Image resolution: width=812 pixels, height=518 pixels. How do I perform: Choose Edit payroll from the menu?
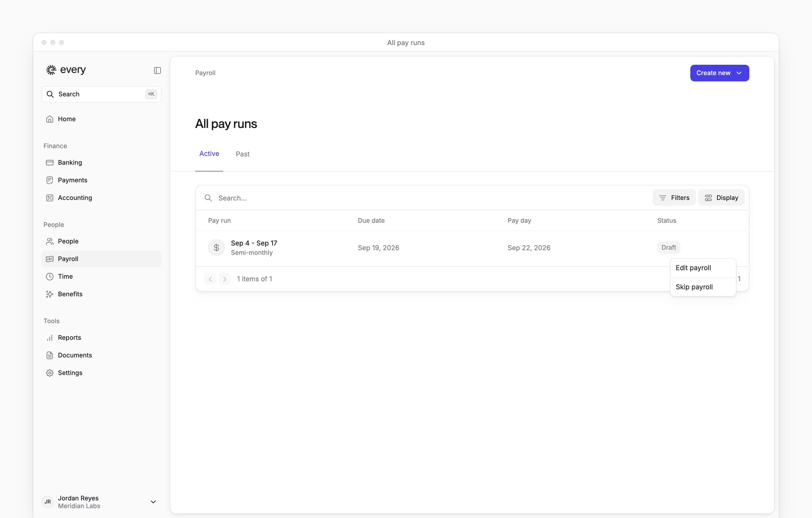pos(703,268)
